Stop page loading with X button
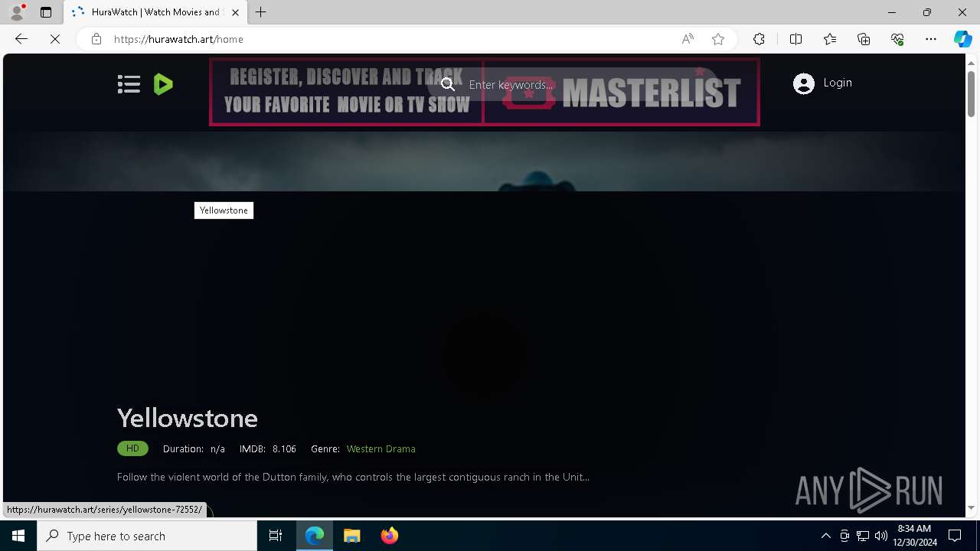The width and height of the screenshot is (980, 551). coord(55,39)
